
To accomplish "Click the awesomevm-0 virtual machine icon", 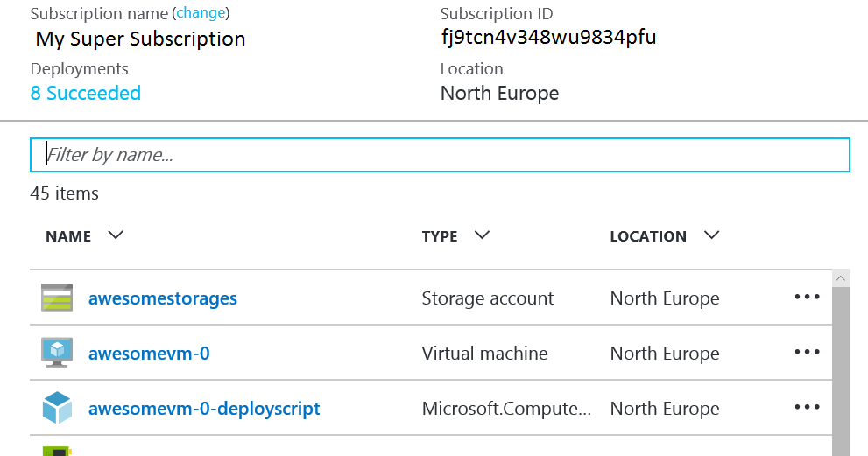I will tap(57, 353).
